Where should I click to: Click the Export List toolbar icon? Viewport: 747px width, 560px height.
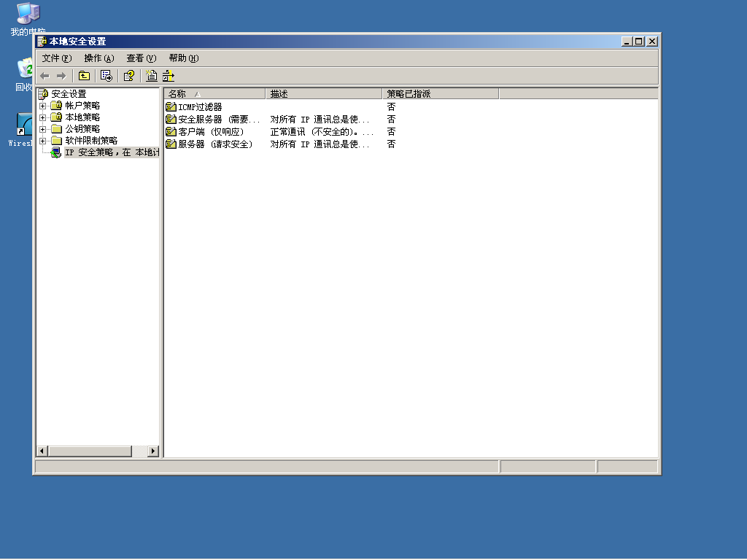click(107, 76)
